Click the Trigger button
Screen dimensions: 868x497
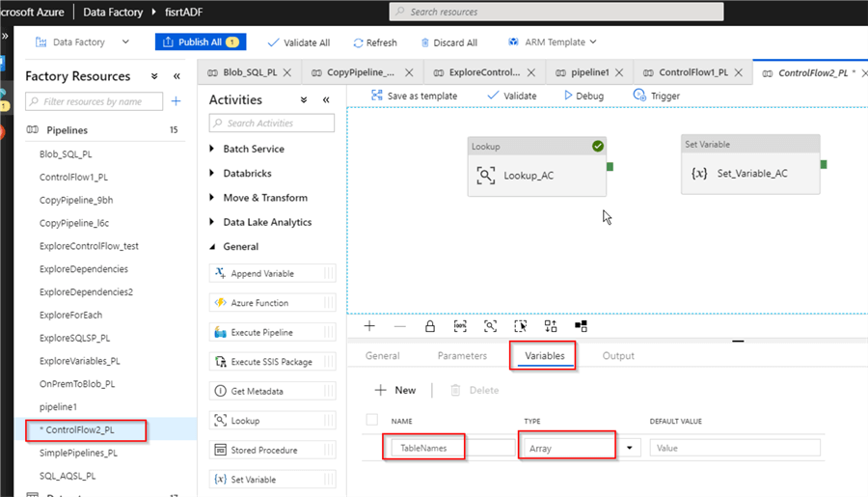tap(656, 96)
